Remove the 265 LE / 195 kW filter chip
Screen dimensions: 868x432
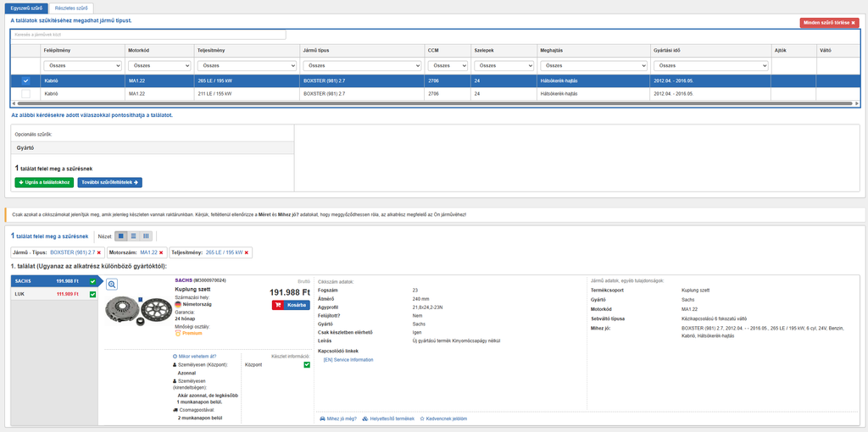246,252
